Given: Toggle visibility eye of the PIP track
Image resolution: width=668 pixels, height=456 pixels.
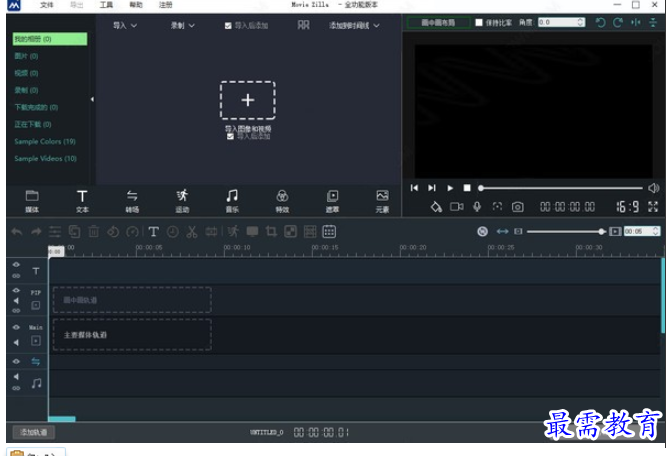Looking at the screenshot, I should (16, 290).
